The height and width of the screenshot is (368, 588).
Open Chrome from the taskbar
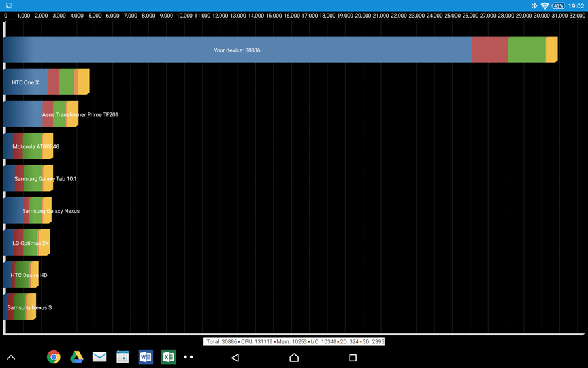click(x=54, y=357)
